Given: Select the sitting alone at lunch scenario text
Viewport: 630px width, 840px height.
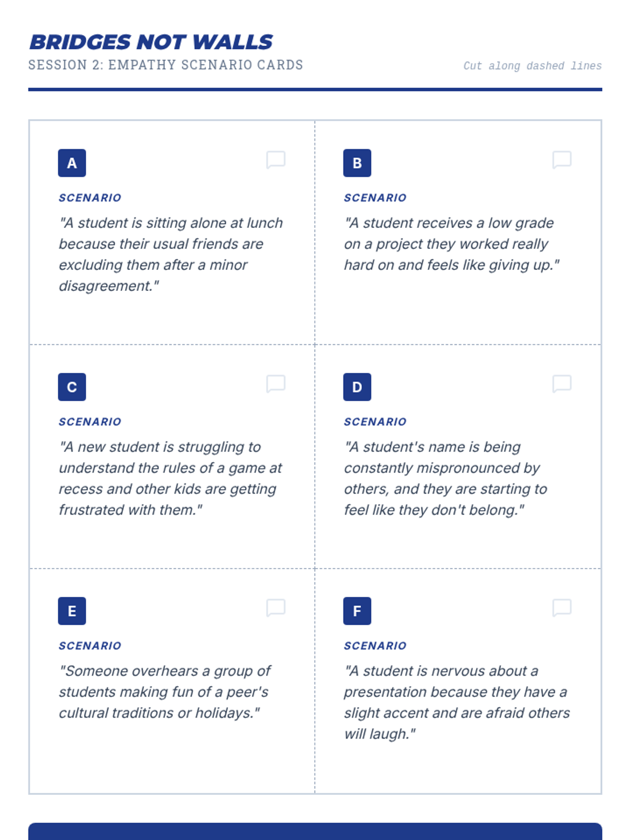Looking at the screenshot, I should pos(171,255).
